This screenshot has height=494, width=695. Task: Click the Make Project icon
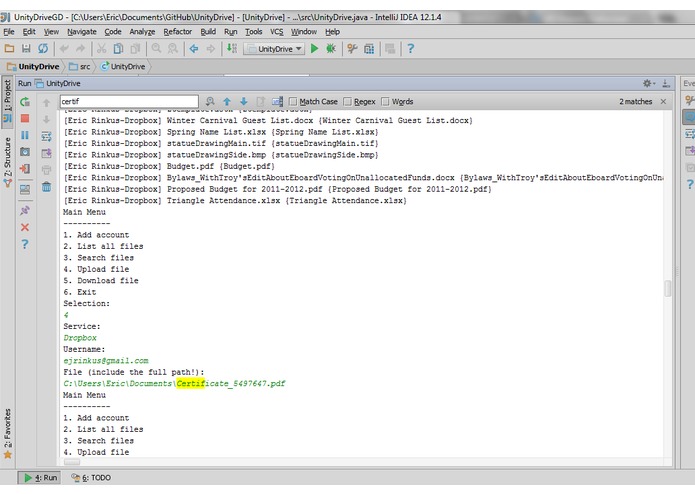232,49
